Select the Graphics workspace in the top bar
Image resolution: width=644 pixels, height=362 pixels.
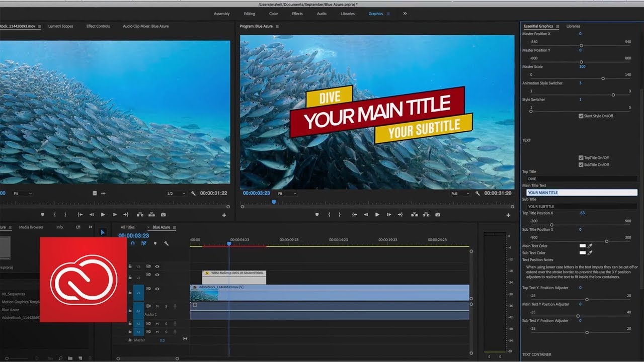[x=375, y=14]
